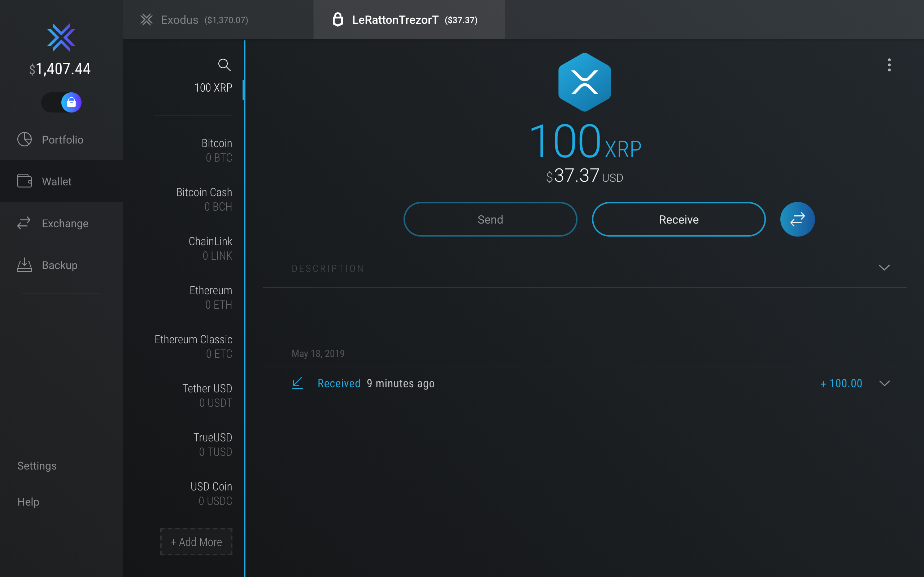
Task: Click the search magnifier icon
Action: pyautogui.click(x=224, y=65)
